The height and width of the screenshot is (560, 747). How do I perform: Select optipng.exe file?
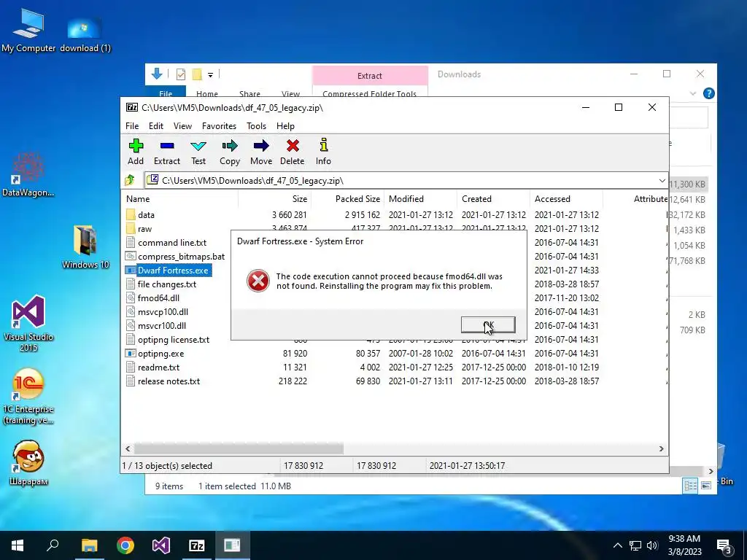[160, 354]
